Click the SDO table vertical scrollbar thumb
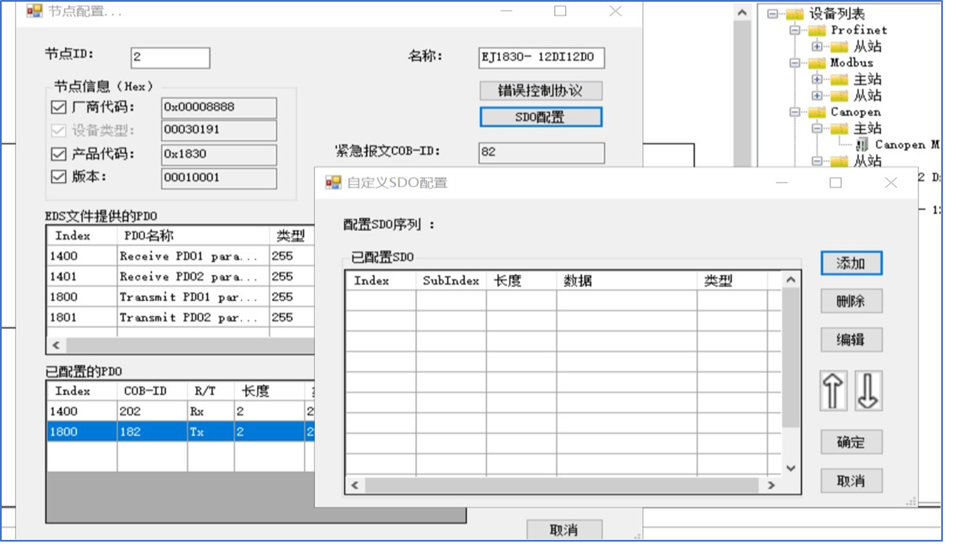This screenshot has height=560, width=955. coord(791,358)
